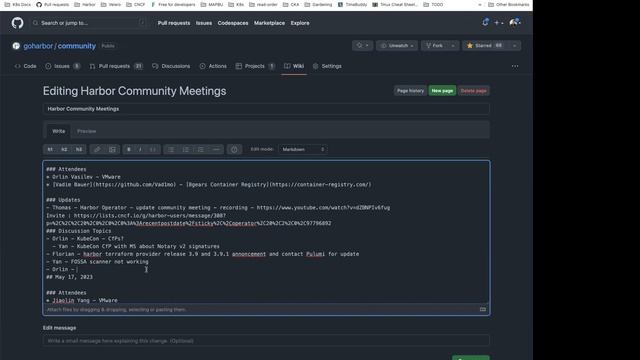Click the green New page button
The image size is (640, 360).
(442, 91)
